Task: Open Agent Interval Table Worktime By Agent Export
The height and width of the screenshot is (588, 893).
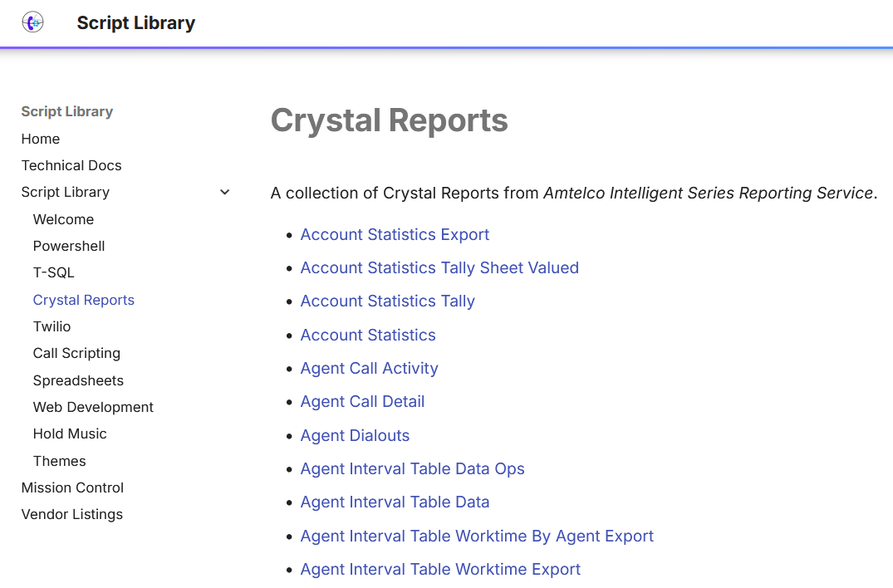Action: point(477,536)
